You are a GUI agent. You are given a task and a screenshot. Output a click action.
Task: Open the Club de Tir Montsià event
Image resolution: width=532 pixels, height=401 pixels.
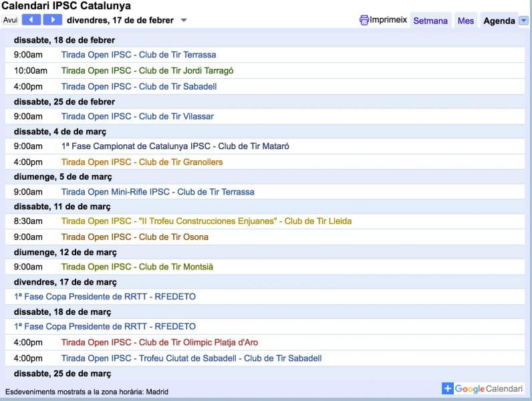(x=137, y=267)
